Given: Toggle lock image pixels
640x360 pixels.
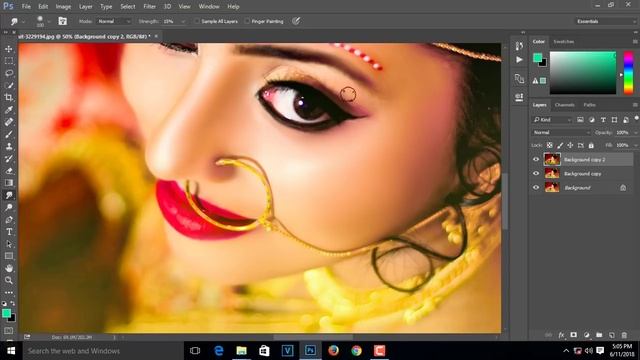Looking at the screenshot, I should pos(560,145).
